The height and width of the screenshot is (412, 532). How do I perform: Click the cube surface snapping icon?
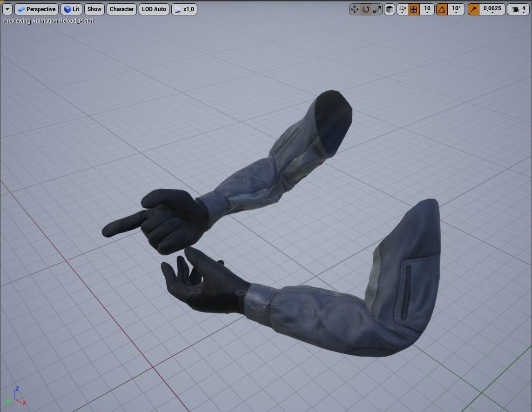point(390,9)
